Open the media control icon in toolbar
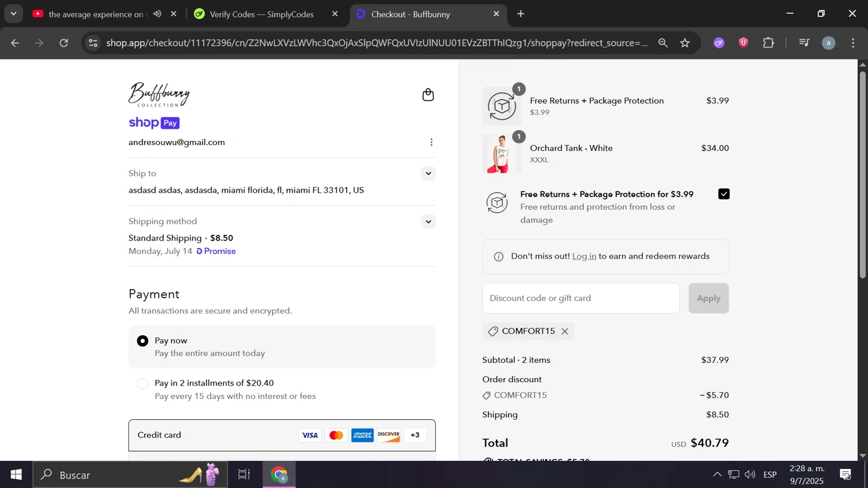 [804, 43]
